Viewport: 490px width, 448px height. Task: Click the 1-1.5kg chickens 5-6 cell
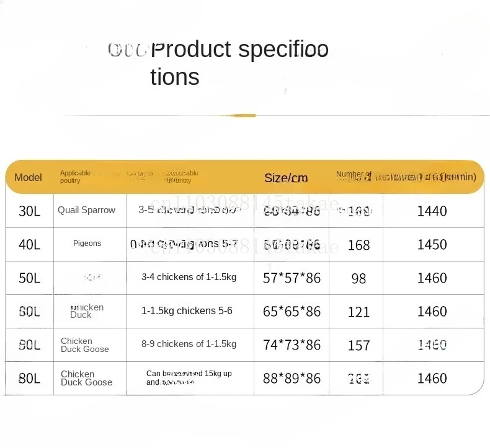(187, 311)
